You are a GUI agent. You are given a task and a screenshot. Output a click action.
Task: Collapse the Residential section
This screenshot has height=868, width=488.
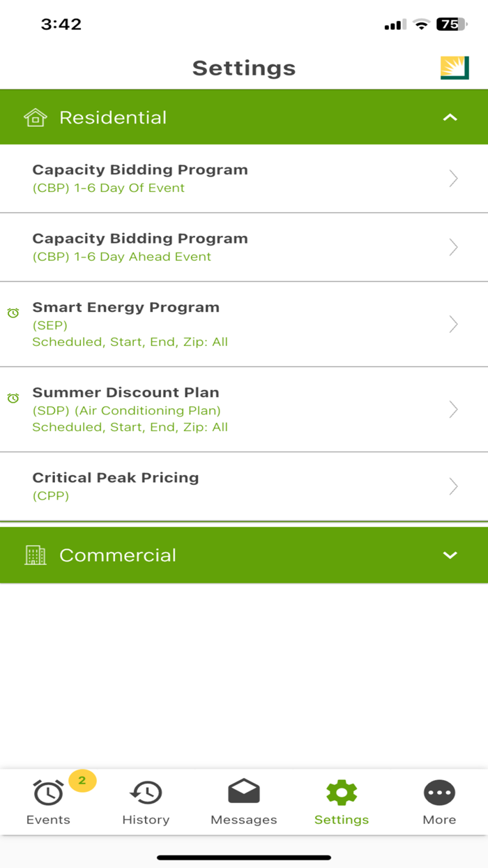click(x=450, y=117)
